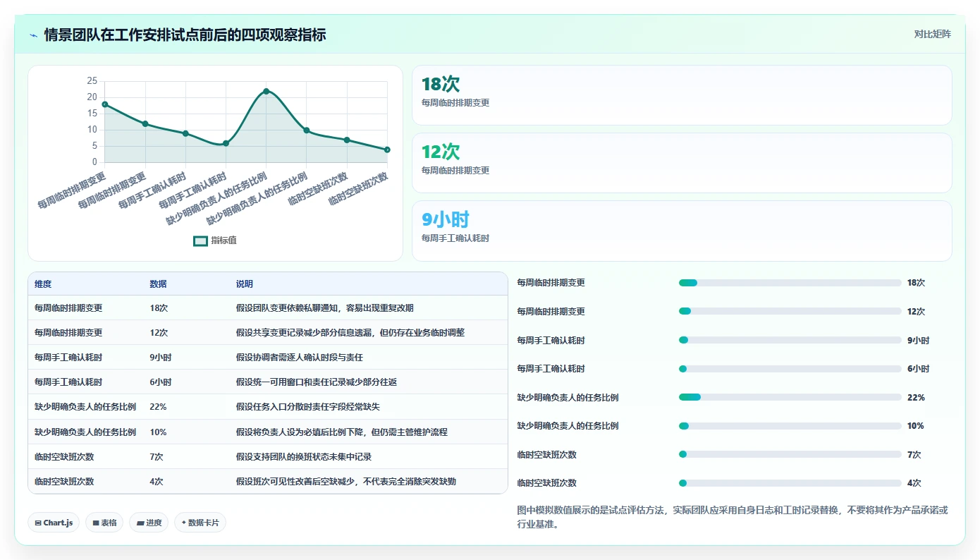Click the description 假设任务入口分散时责任字段经常缺失
This screenshot has height=560, width=980.
(x=308, y=407)
